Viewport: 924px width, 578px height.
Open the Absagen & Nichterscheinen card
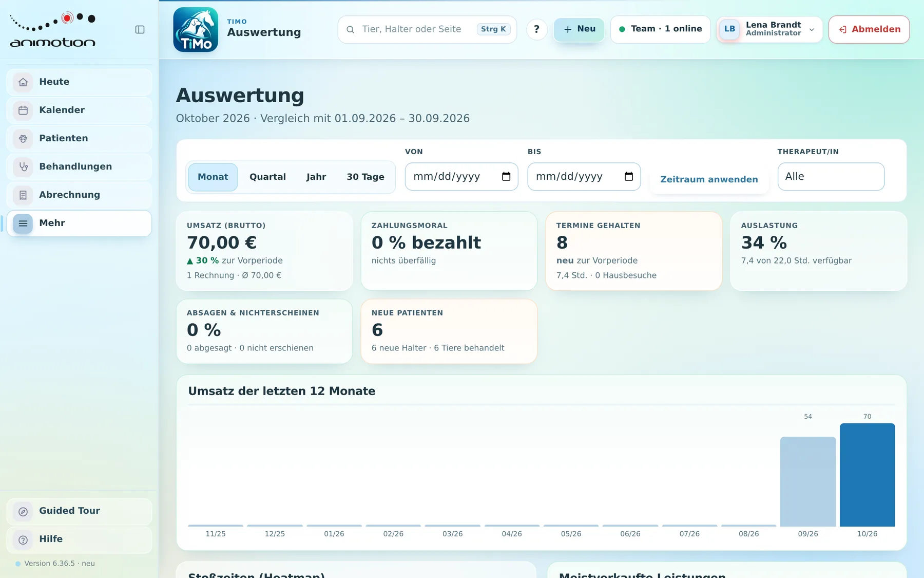coord(264,331)
